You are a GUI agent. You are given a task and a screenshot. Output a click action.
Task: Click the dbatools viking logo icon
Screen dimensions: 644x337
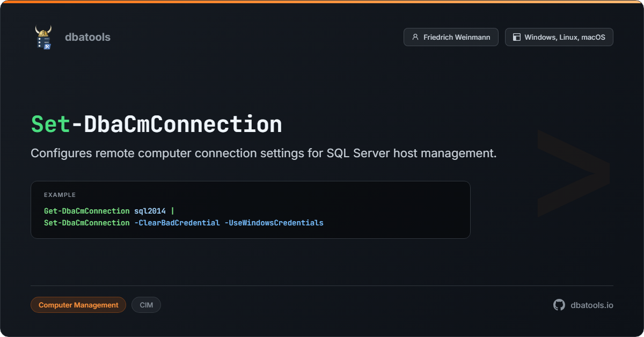(43, 37)
